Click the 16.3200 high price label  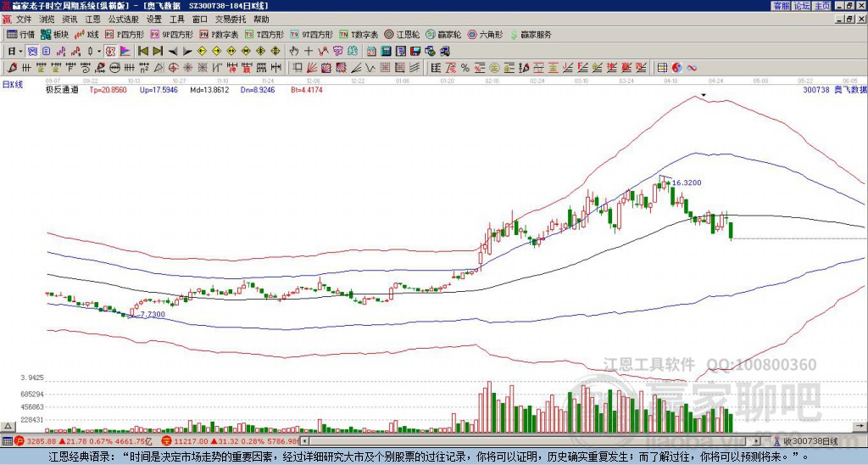pos(687,182)
